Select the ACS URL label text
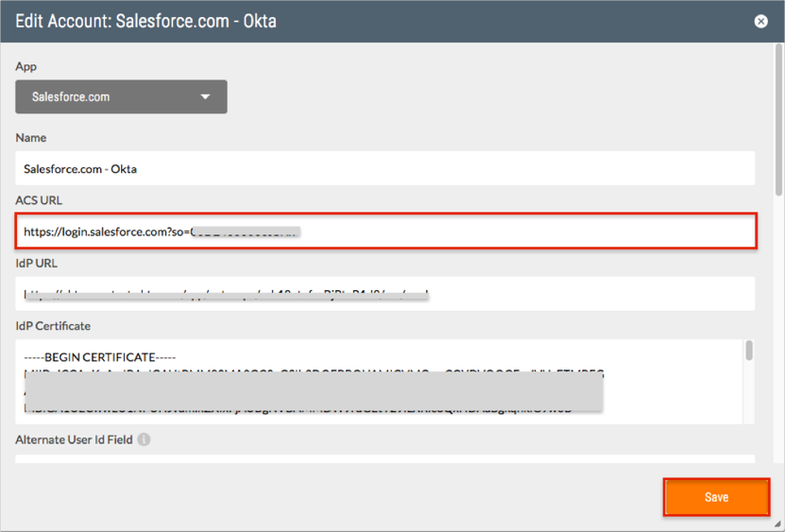Image resolution: width=785 pixels, height=532 pixels. (38, 200)
